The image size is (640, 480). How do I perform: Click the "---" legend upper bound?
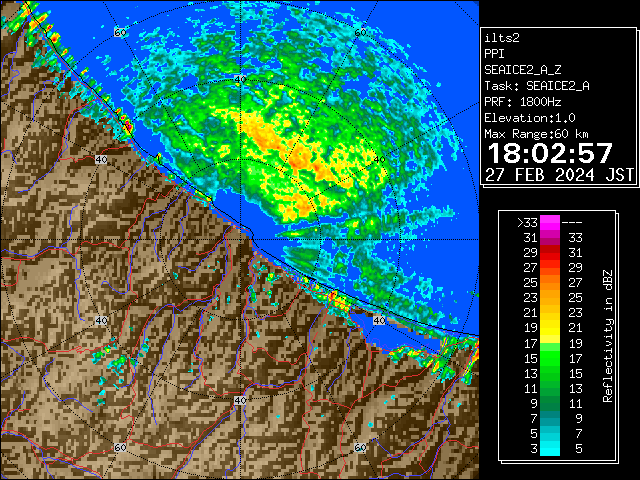(x=572, y=223)
